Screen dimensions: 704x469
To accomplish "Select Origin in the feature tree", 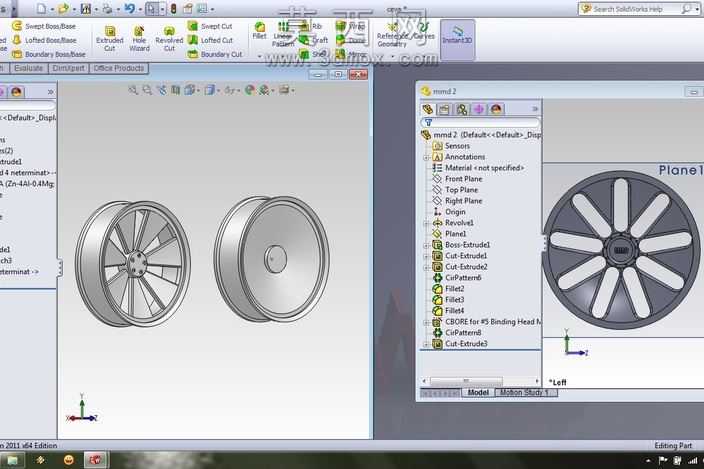I will tap(449, 212).
